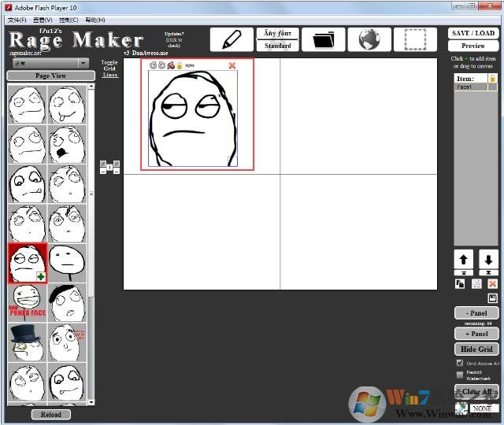Screen dimensions: 504x425
Task: Add the highlighted face using the green plus
Action: [41, 276]
